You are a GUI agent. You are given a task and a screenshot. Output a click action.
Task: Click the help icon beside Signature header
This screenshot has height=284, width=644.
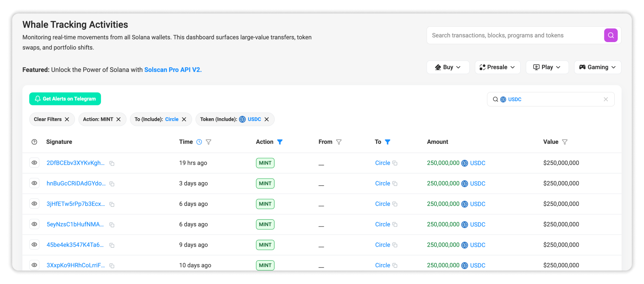tap(34, 142)
